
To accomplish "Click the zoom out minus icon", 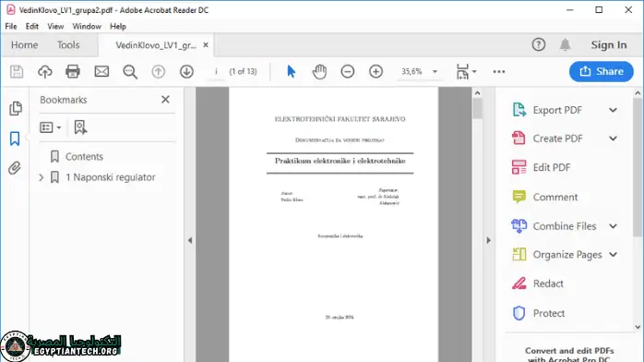I will (348, 71).
